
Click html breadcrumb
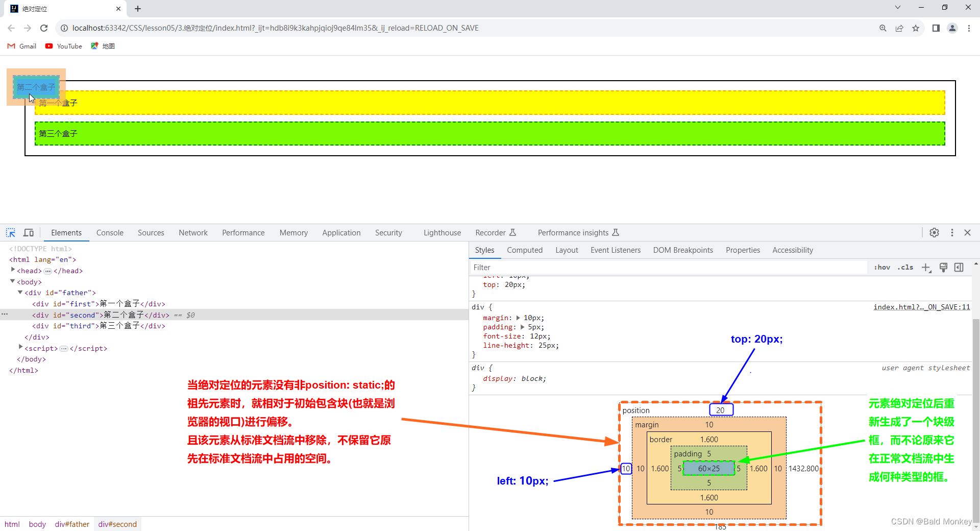coord(12,524)
